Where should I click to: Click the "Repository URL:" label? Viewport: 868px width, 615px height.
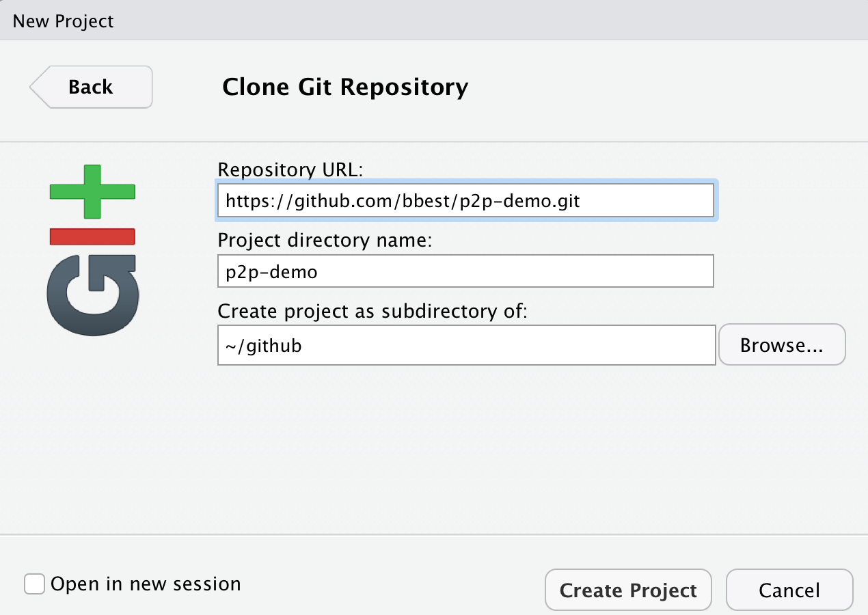click(287, 169)
